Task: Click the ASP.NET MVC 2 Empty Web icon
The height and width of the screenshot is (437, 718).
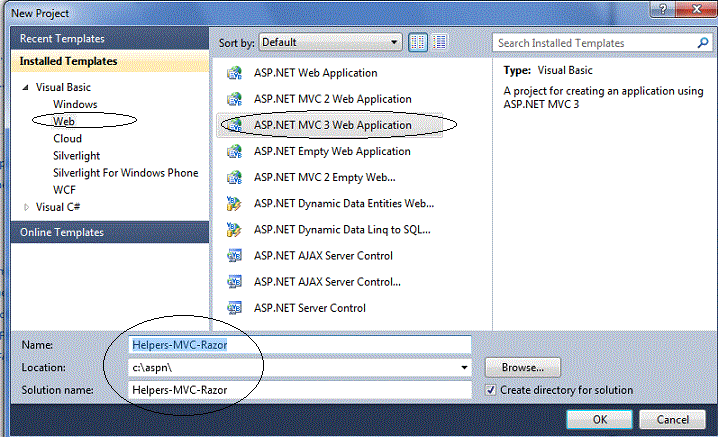Action: (x=234, y=177)
